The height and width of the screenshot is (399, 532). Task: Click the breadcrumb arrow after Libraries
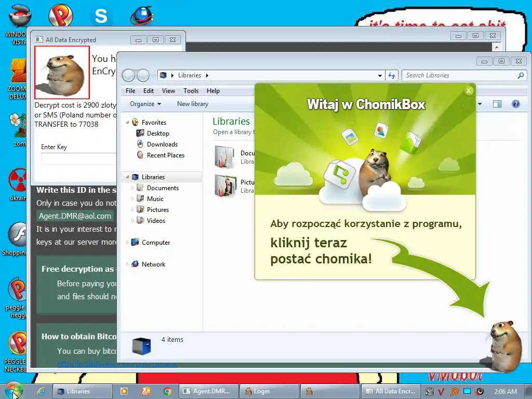click(x=207, y=75)
